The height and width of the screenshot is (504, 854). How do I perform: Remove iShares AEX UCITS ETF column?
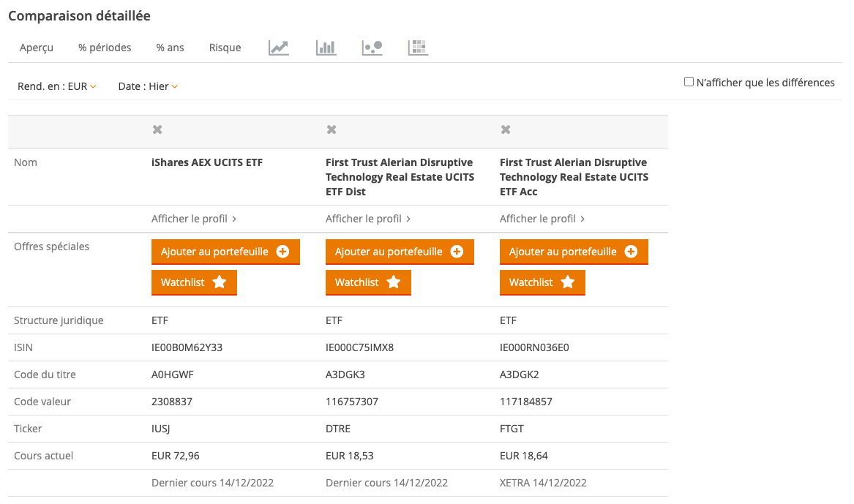pos(157,129)
